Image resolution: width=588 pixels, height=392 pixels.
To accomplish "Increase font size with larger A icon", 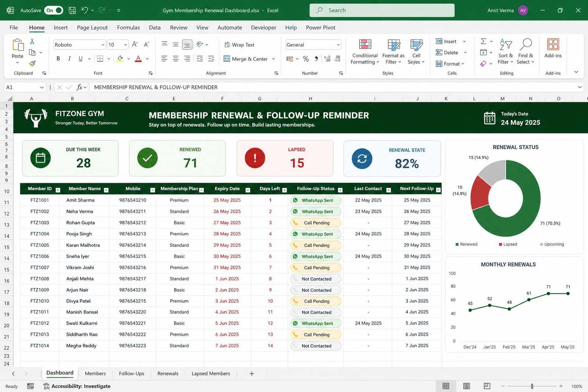I will (x=135, y=44).
